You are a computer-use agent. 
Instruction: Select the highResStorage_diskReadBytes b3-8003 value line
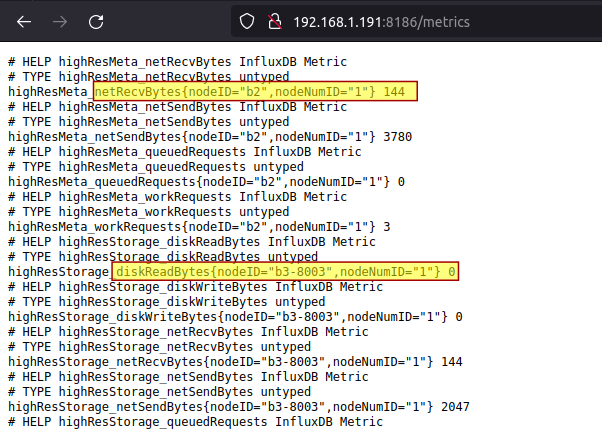pyautogui.click(x=232, y=272)
